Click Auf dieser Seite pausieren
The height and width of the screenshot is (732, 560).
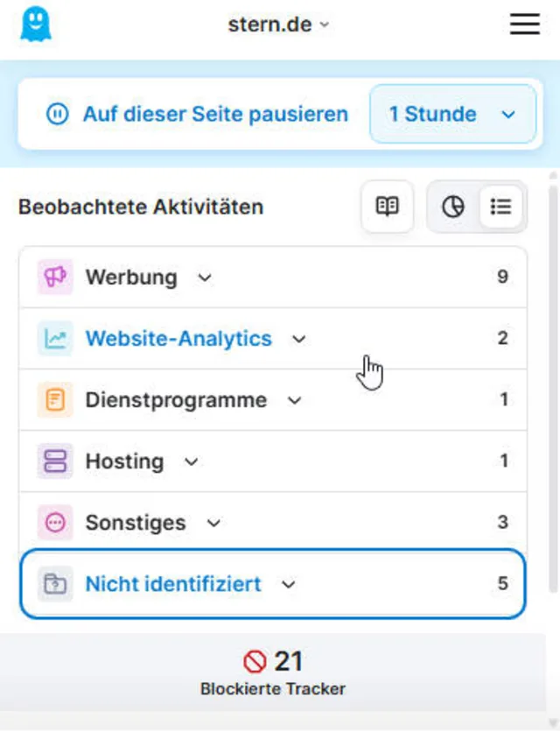(214, 115)
